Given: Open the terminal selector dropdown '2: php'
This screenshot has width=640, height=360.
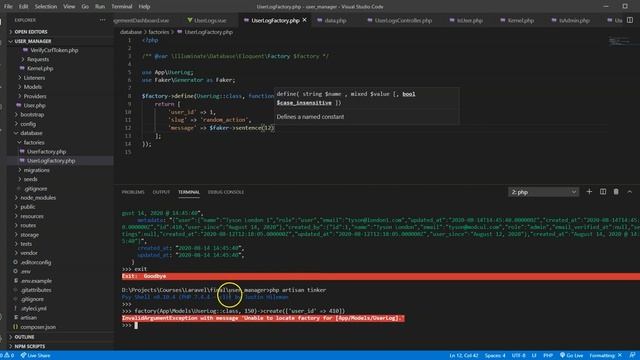Looking at the screenshot, I should [543, 192].
